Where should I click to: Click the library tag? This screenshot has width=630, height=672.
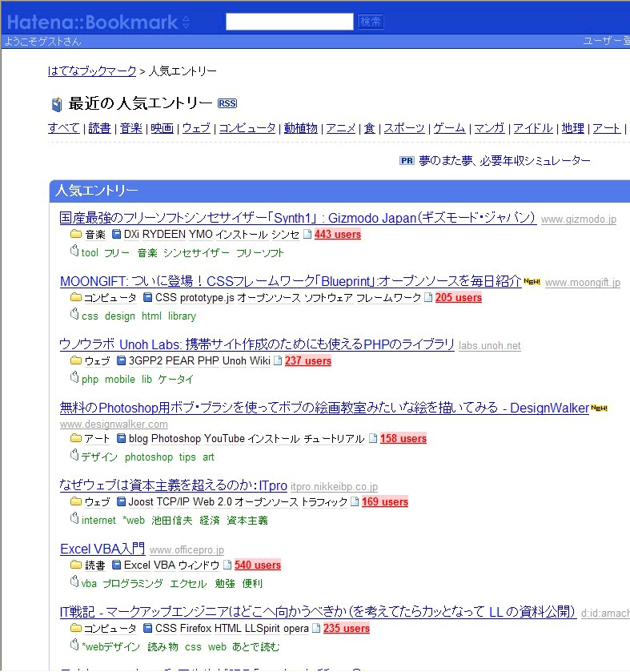pyautogui.click(x=182, y=316)
